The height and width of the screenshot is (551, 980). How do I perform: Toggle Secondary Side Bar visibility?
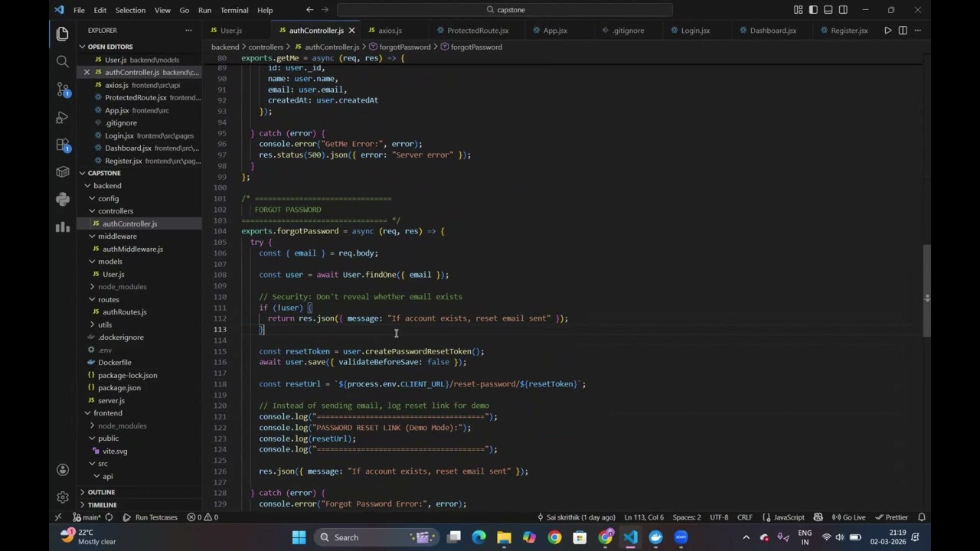pyautogui.click(x=843, y=10)
